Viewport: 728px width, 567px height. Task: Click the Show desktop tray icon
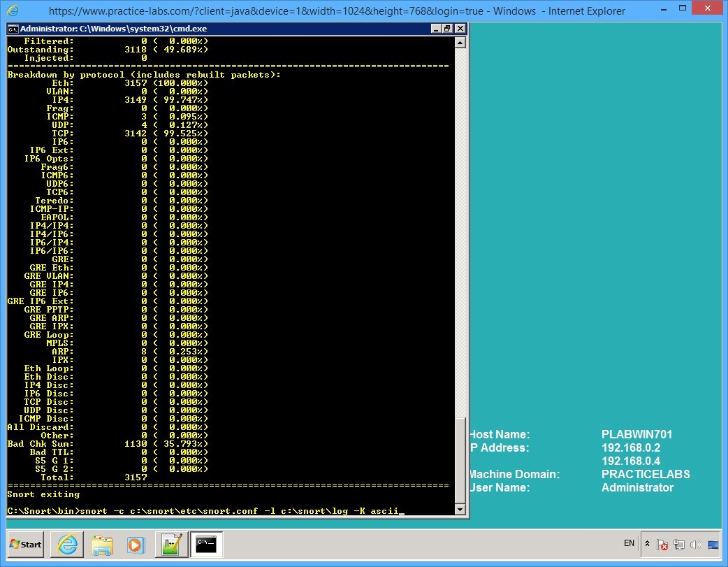713,545
